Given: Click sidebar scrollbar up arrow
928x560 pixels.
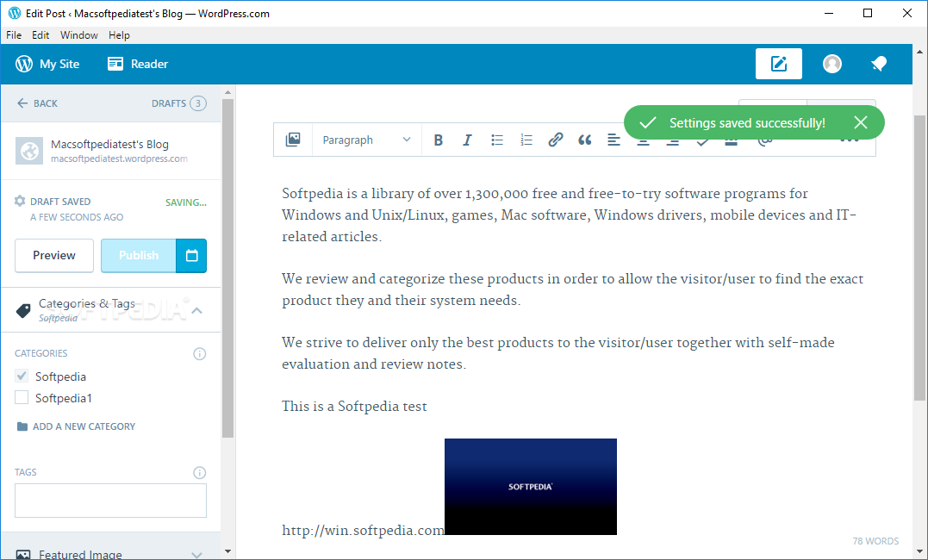Looking at the screenshot, I should 227,92.
